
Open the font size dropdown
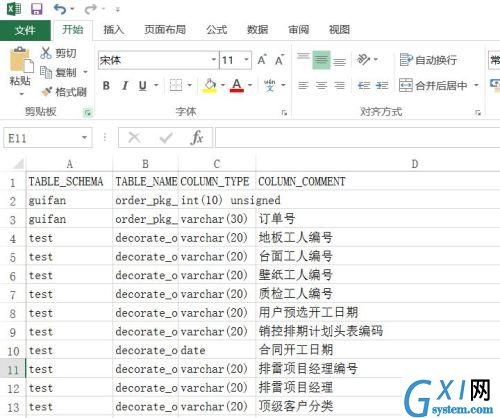point(246,60)
